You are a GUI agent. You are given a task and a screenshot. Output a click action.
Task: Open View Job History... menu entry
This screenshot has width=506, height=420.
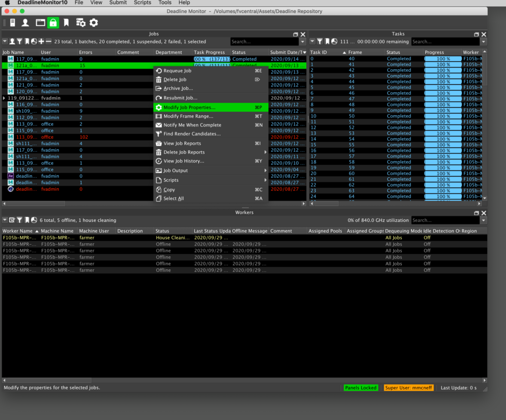click(211, 161)
